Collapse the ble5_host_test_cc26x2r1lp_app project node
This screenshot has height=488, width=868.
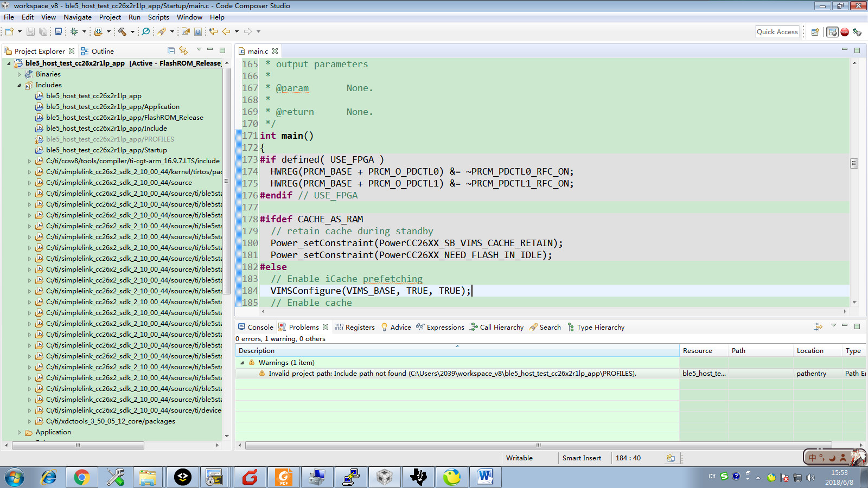tap(9, 63)
